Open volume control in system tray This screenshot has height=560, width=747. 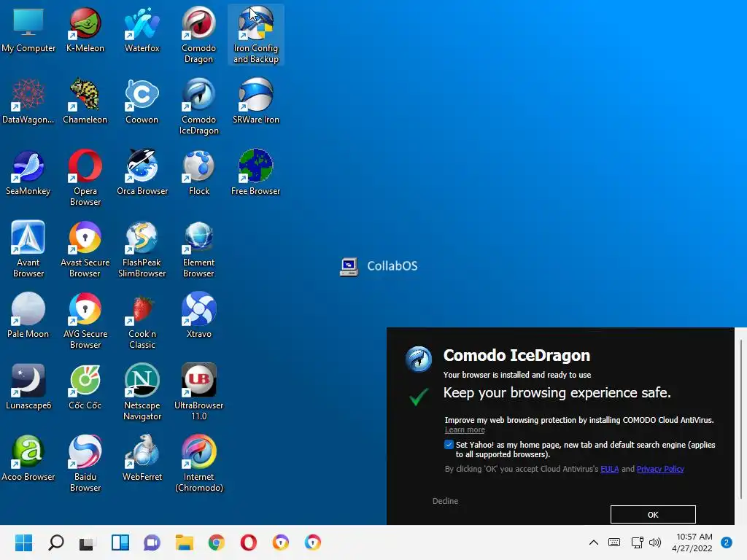coord(655,542)
